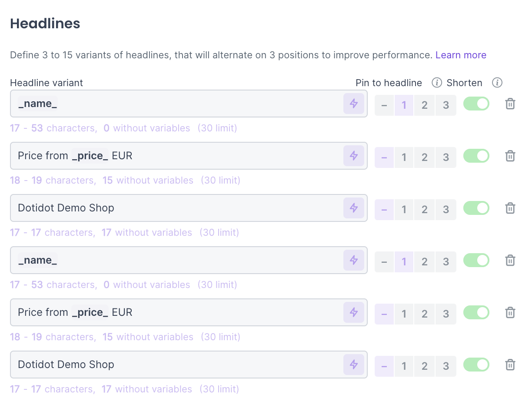Image resolution: width=532 pixels, height=395 pixels.
Task: Toggle Shorten switch for first _name_ headline
Action: (x=476, y=104)
